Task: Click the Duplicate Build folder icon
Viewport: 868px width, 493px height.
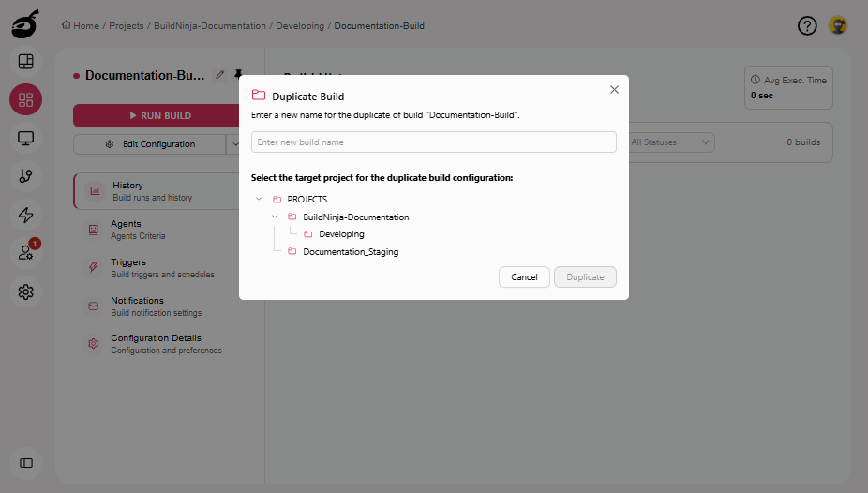Action: point(259,96)
